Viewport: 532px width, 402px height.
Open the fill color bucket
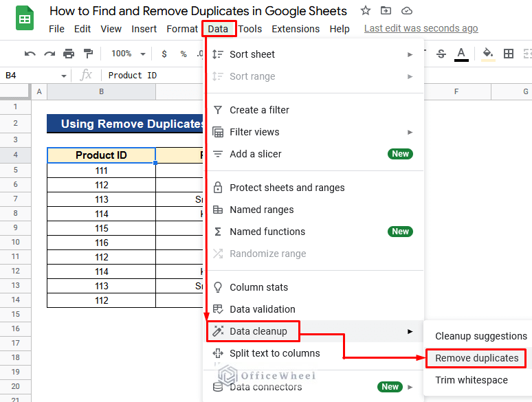pos(488,54)
